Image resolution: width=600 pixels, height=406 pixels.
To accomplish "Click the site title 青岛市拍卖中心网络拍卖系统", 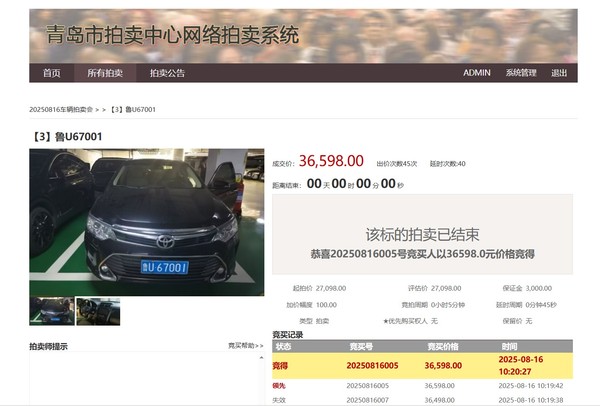I will click(172, 35).
